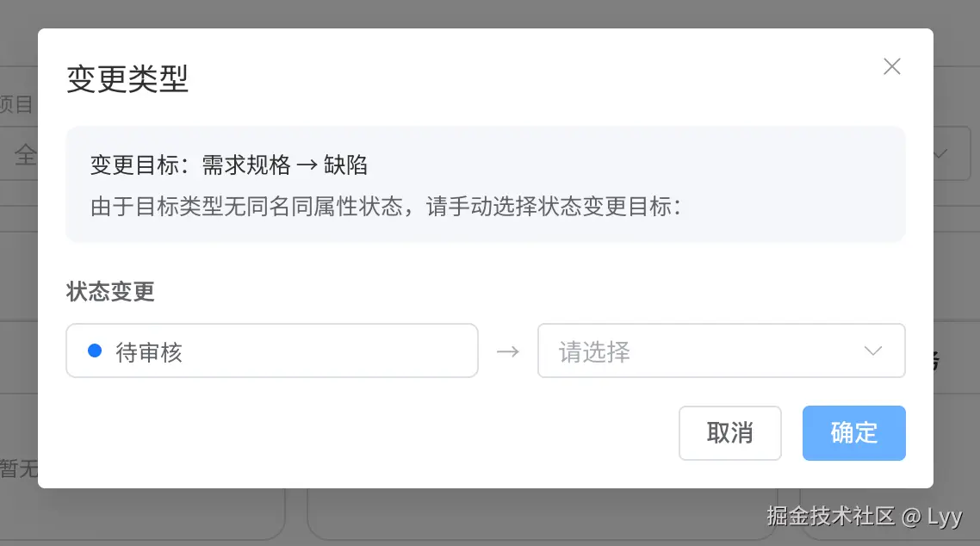Click the arrow icon between status fields
Image resolution: width=980 pixels, height=546 pixels.
tap(508, 351)
